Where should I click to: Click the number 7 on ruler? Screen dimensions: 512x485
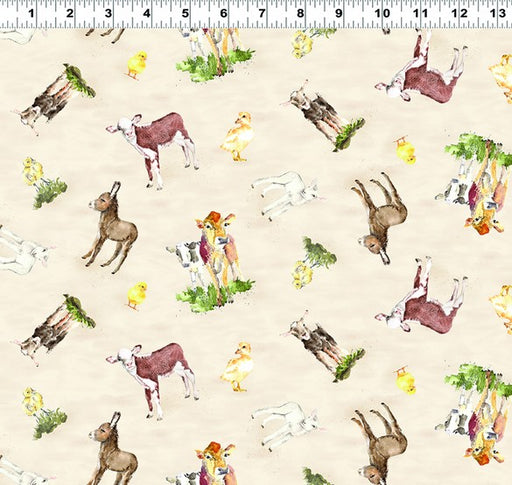262,14
